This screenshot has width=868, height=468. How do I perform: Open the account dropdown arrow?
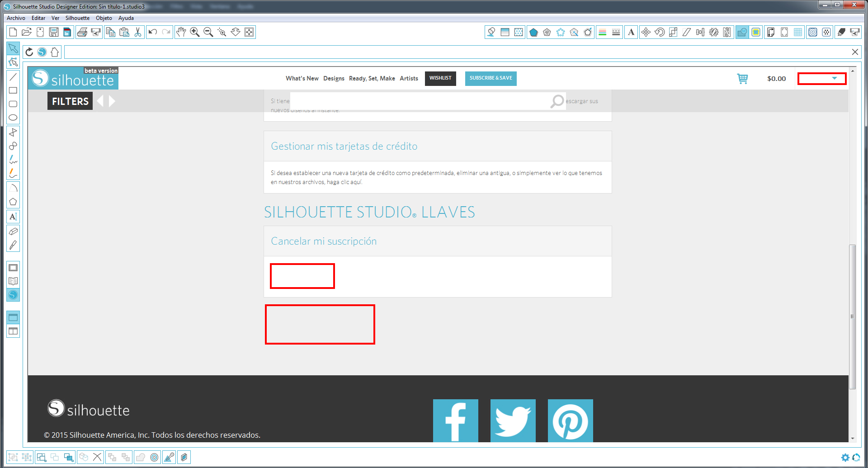pyautogui.click(x=834, y=78)
